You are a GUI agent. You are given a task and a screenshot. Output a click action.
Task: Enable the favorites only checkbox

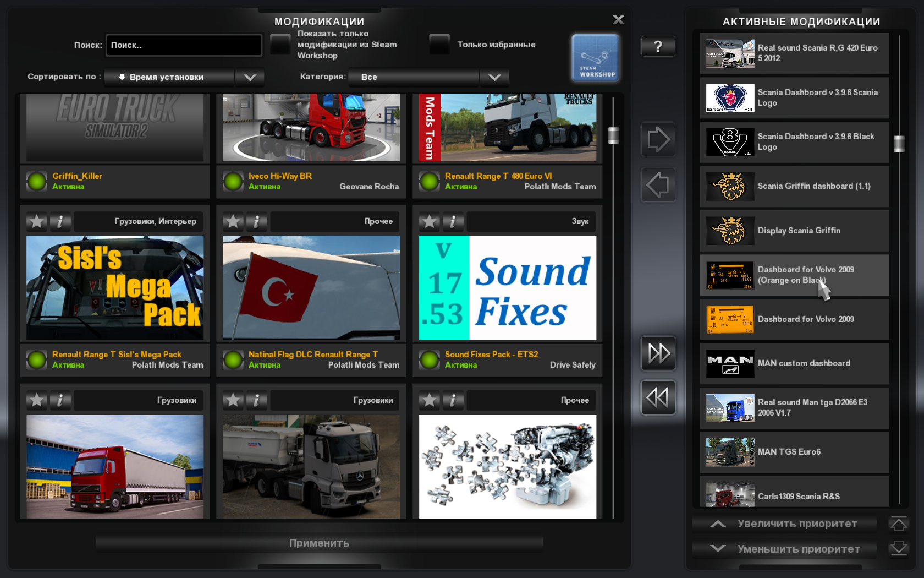(439, 45)
